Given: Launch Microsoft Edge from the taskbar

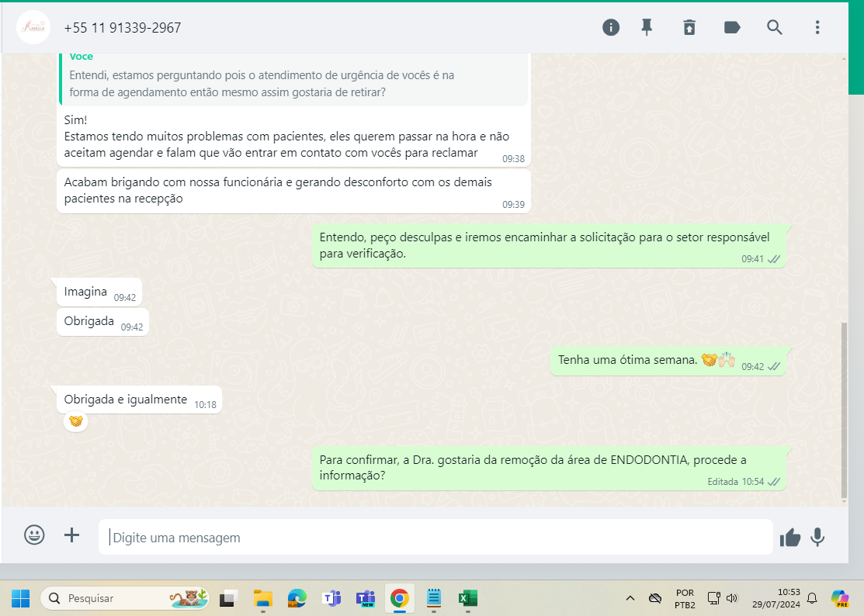Looking at the screenshot, I should (x=297, y=598).
